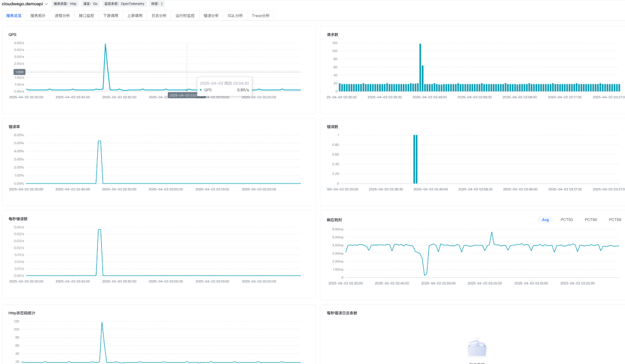Click the QPS legend item in the tooltip
Screen dimensions: 625x364
pos(208,89)
